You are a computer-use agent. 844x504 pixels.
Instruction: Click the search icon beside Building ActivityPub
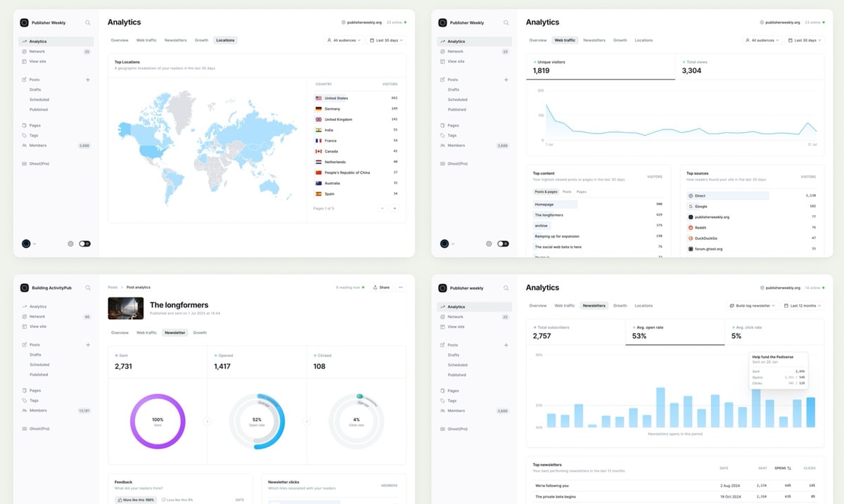pos(88,287)
